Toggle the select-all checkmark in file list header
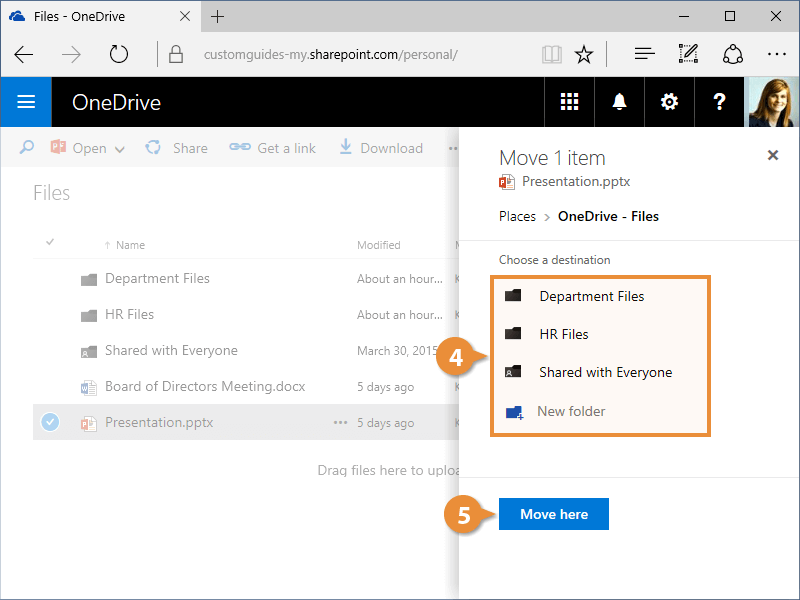 tap(50, 243)
